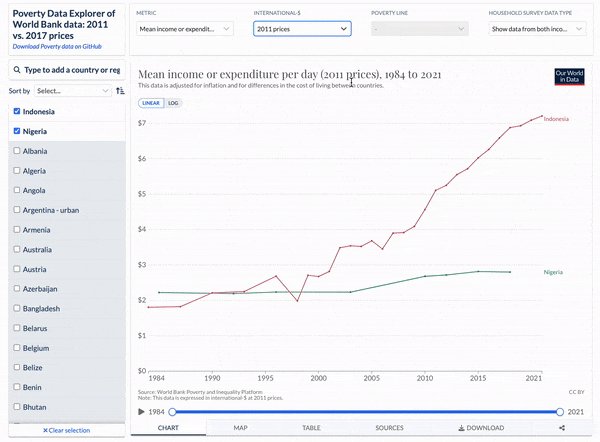Open the DOWNLOAD tab
The width and height of the screenshot is (600, 442).
point(481,428)
